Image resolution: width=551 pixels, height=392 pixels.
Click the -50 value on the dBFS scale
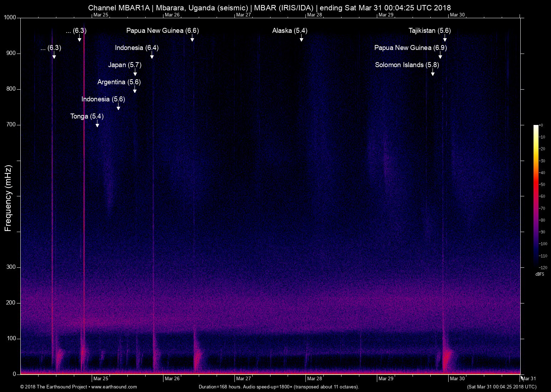pos(541,185)
